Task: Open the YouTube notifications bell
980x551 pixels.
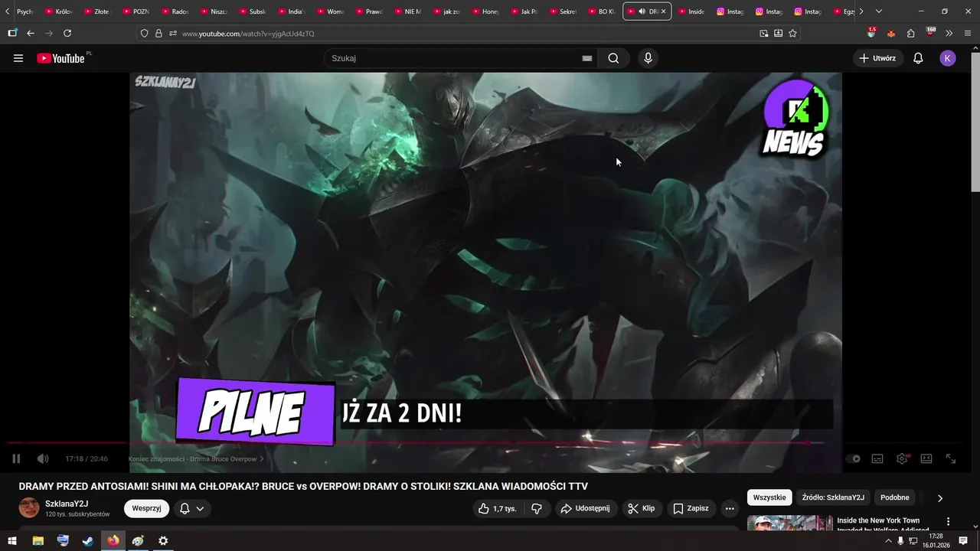Action: pyautogui.click(x=918, y=58)
